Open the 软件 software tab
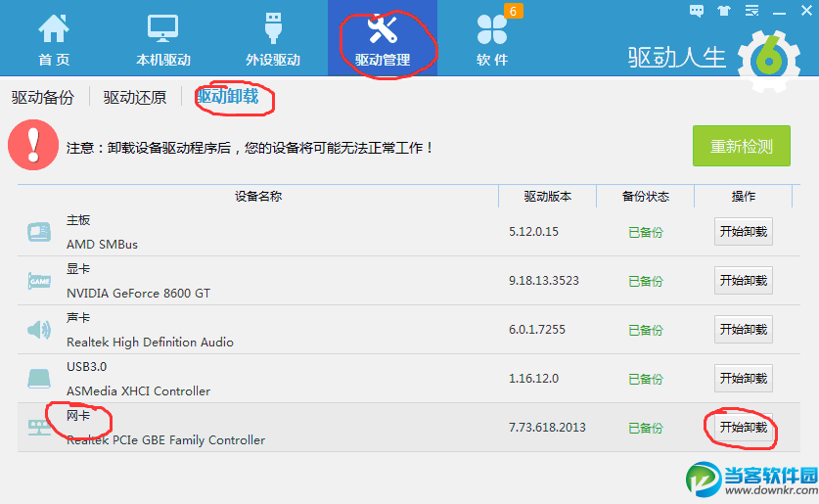This screenshot has width=819, height=504. (x=492, y=40)
